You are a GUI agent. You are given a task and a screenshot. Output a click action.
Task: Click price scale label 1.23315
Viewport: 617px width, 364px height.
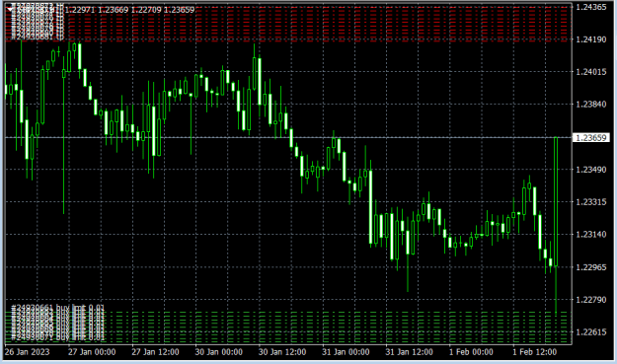coord(591,201)
